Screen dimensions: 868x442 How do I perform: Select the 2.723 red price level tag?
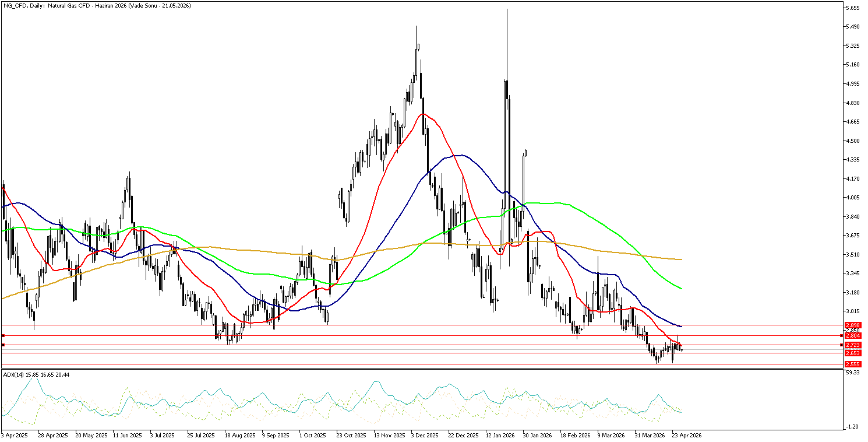click(x=852, y=345)
